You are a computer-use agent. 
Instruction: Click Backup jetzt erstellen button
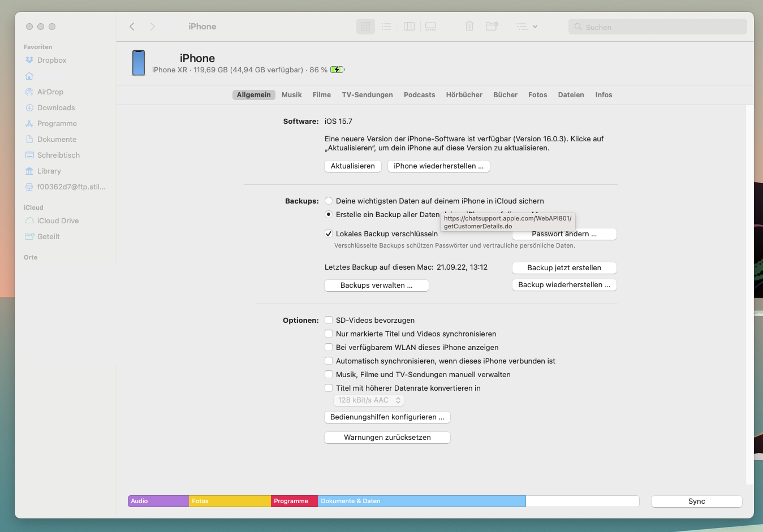(x=564, y=268)
